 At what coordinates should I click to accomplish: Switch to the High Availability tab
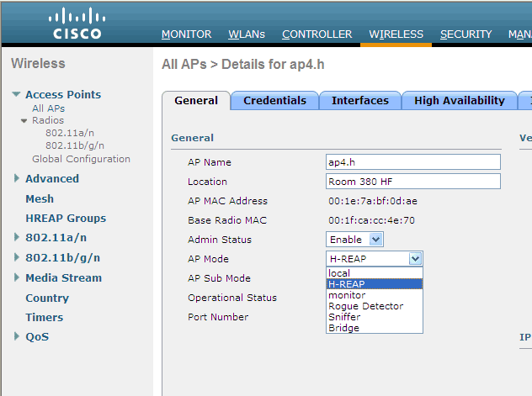coord(460,101)
